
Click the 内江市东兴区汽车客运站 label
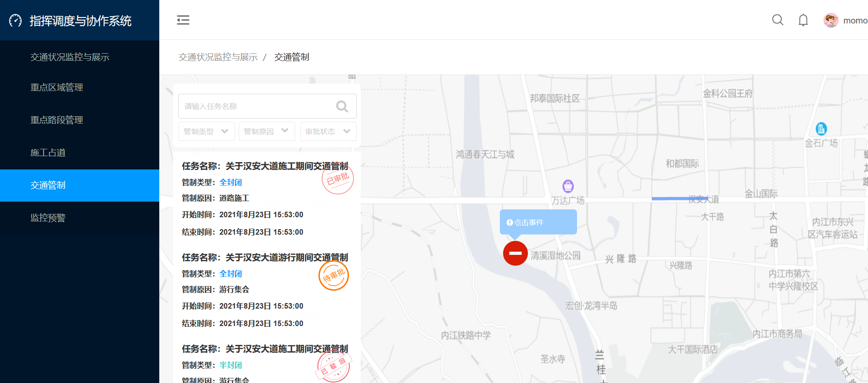click(x=833, y=228)
